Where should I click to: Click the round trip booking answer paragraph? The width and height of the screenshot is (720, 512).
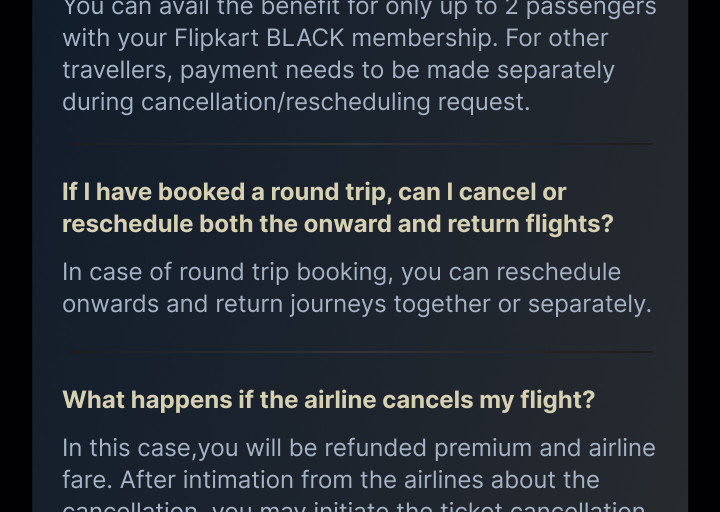(x=356, y=288)
